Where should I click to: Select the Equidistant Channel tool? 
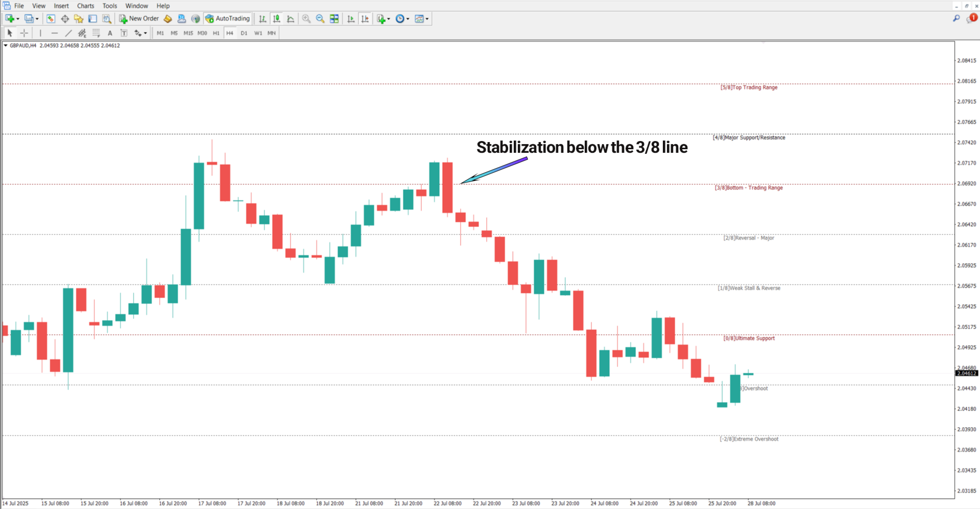[x=82, y=33]
